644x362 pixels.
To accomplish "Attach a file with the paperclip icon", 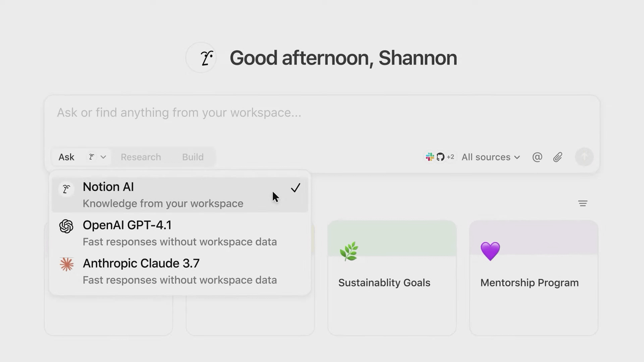I will [x=558, y=157].
